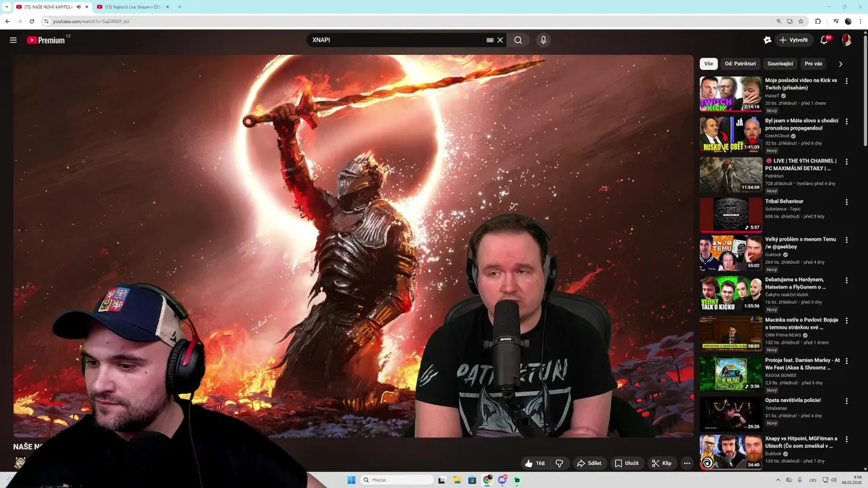Image resolution: width=868 pixels, height=488 pixels.
Task: Open title Byl jsem v Máte slovo
Action: pyautogui.click(x=802, y=124)
